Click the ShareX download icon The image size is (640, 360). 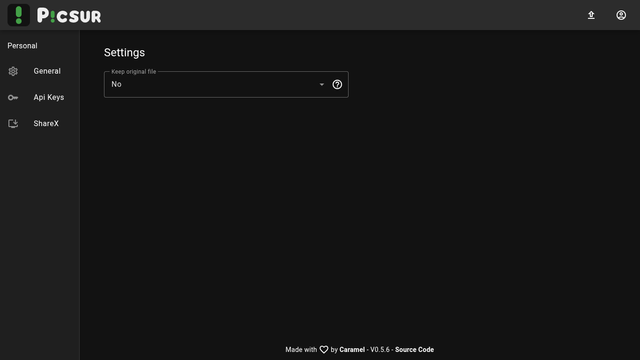[x=13, y=123]
